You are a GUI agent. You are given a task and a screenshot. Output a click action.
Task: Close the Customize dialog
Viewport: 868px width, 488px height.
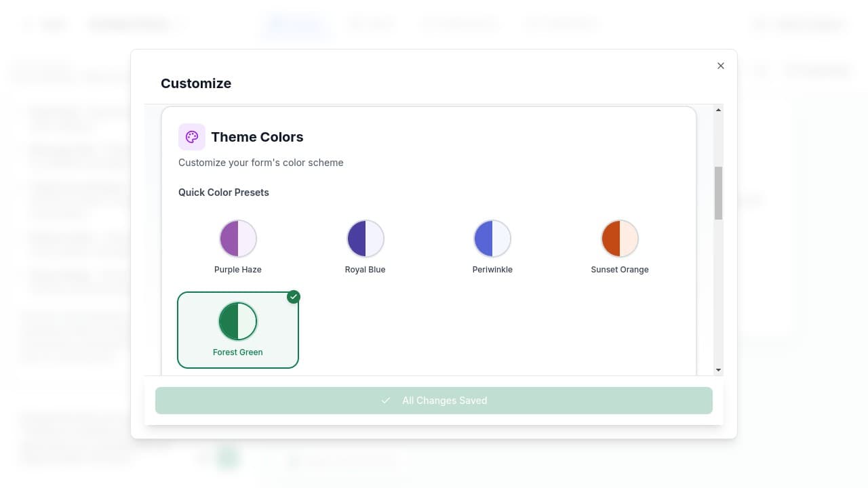720,66
